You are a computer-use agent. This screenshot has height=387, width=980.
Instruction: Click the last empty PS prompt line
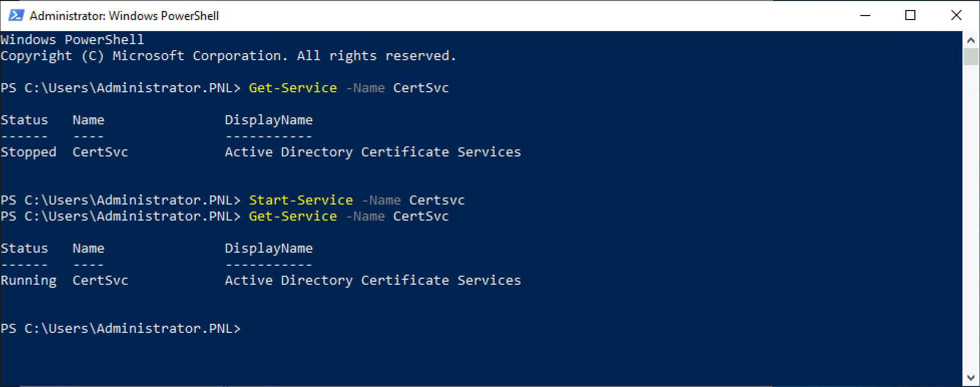click(121, 328)
